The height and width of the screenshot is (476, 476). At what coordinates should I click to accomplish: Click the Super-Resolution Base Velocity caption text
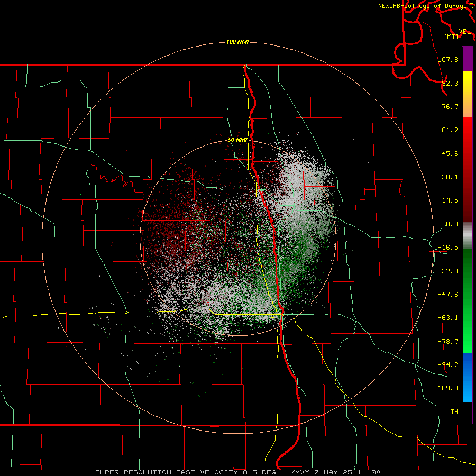coord(237,472)
